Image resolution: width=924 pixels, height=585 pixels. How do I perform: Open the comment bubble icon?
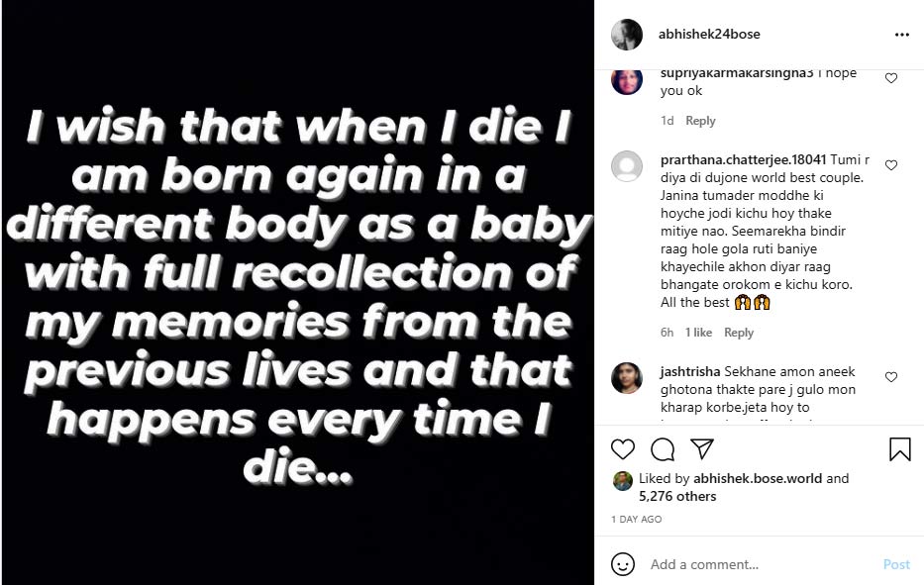(x=663, y=449)
